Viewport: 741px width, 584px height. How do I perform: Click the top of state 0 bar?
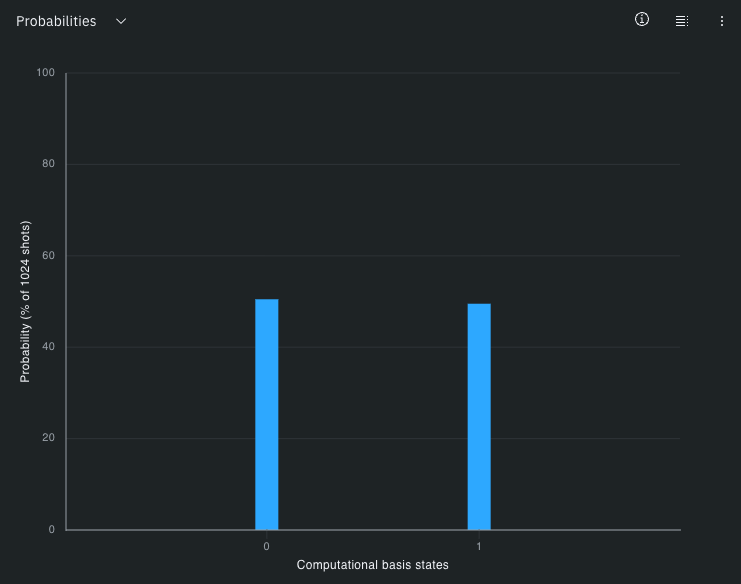(266, 301)
